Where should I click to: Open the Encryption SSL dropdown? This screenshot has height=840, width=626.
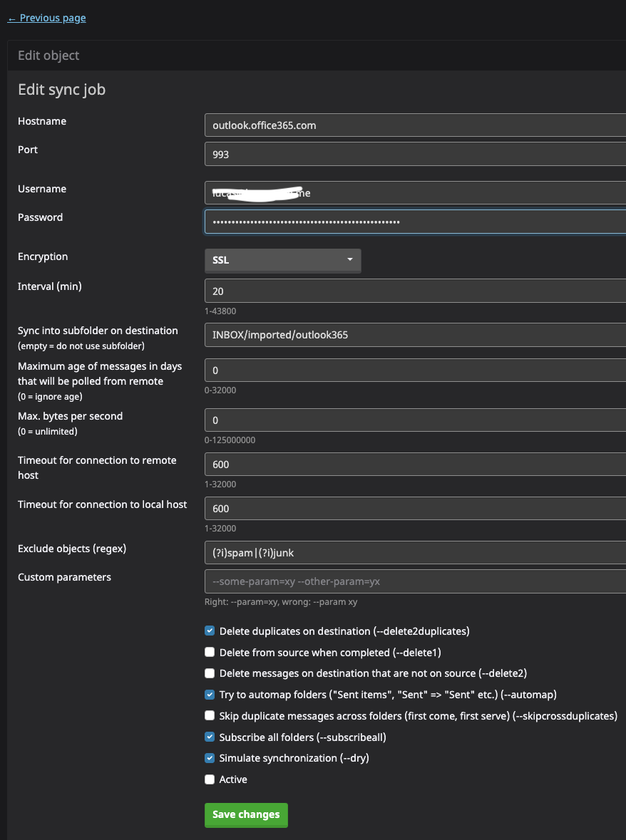[282, 260]
